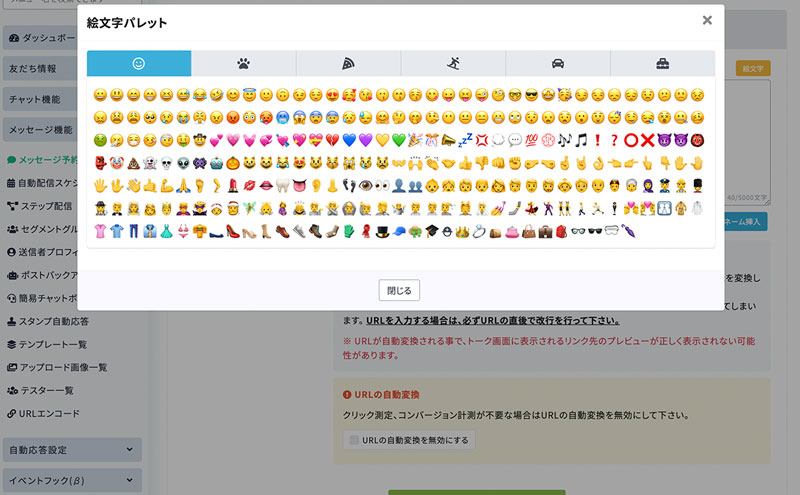Choose the robot face emoji
Screen dimensions: 800x495
pos(216,163)
